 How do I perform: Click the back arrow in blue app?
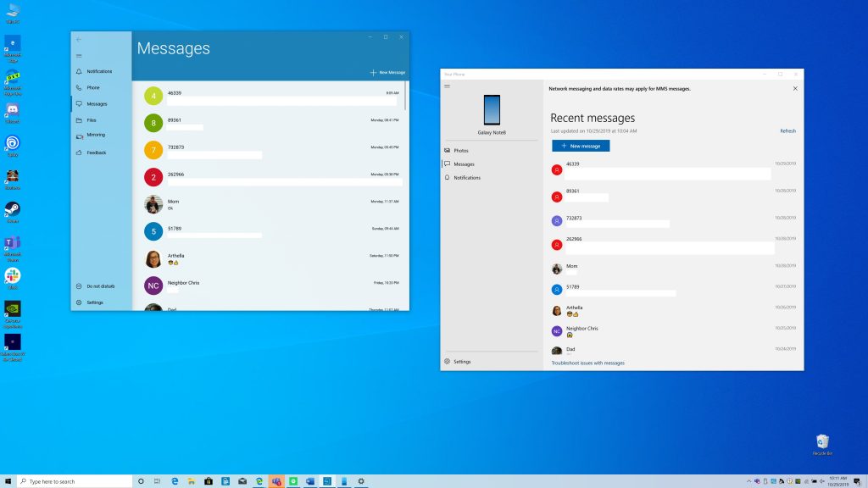tap(79, 39)
